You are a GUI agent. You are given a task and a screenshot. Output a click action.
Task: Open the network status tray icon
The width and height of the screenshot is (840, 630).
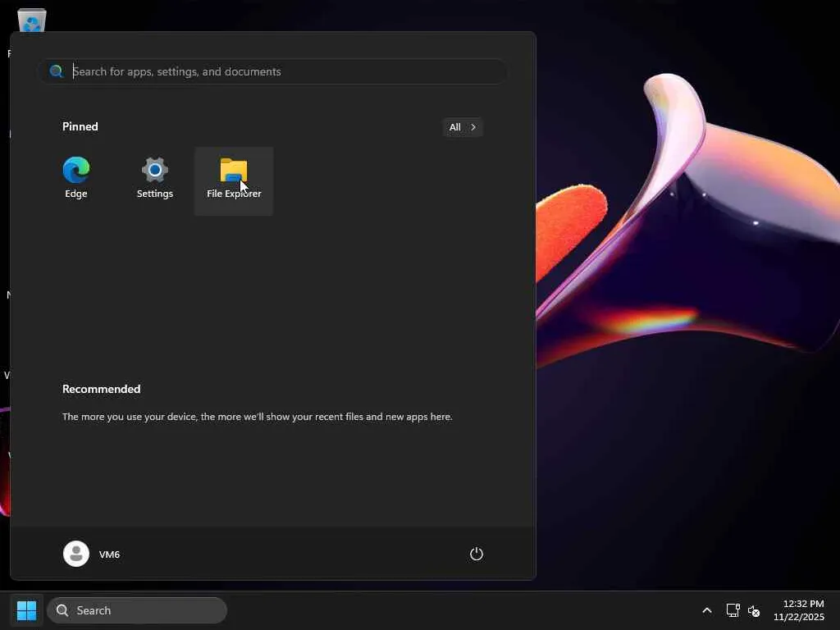pos(733,610)
